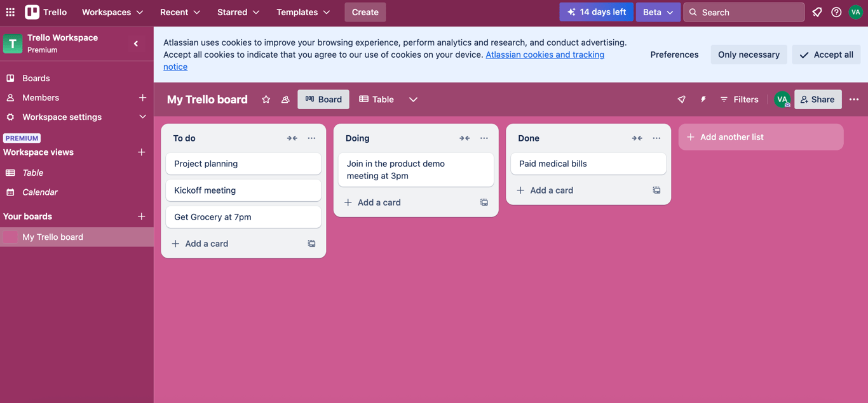Expand Workspace settings chevron
This screenshot has height=403, width=868.
point(142,117)
